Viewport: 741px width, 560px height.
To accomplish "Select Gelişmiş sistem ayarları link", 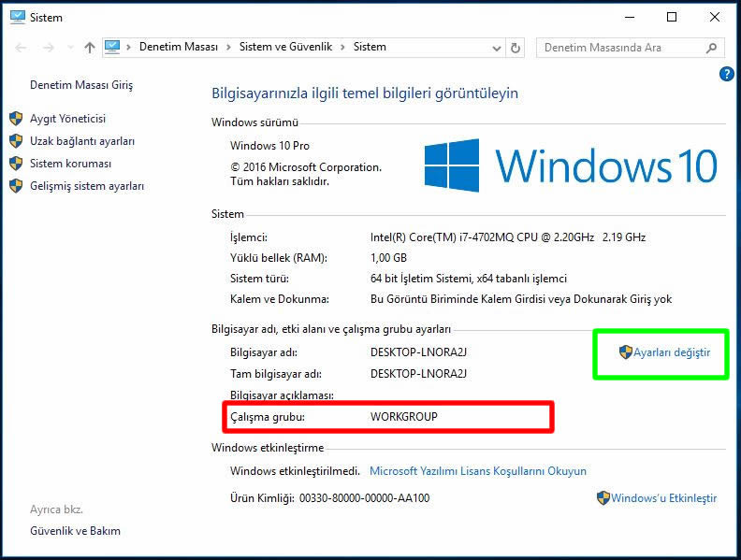I will [87, 186].
